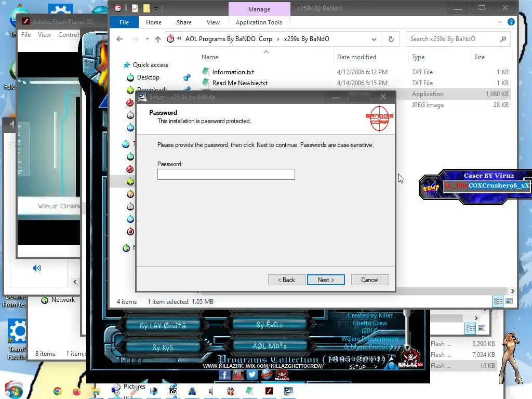Click Next in the Setup wizard
Image resolution: width=532 pixels, height=399 pixels.
tap(326, 280)
